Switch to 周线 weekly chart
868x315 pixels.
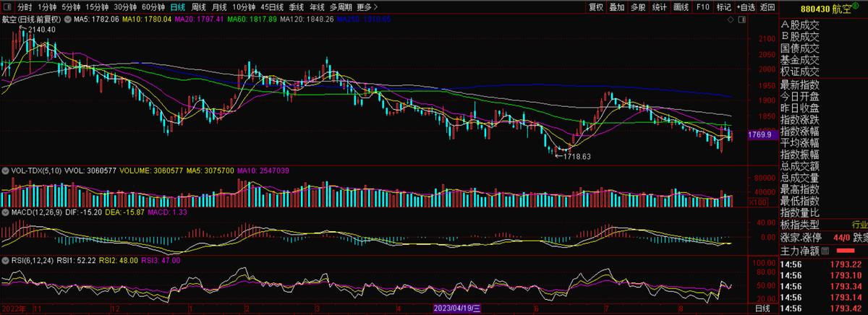click(x=199, y=7)
